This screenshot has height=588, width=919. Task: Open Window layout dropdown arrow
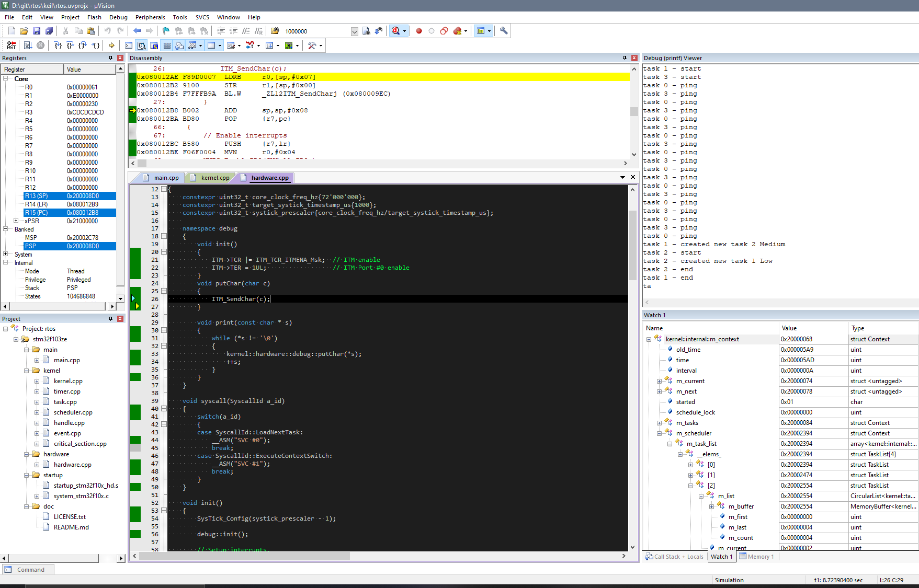coord(489,31)
